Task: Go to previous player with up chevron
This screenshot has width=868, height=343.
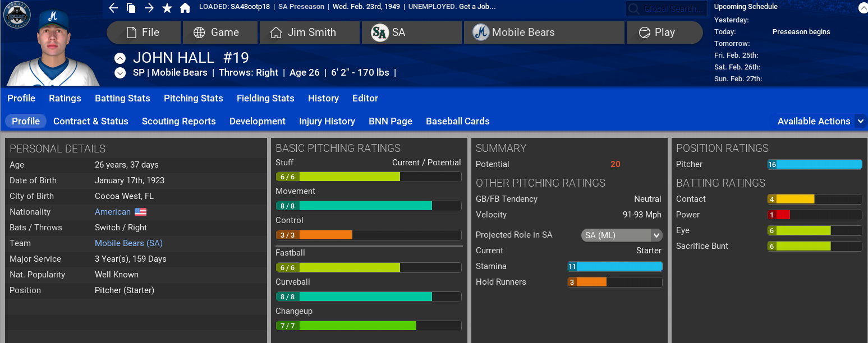Action: click(x=120, y=58)
